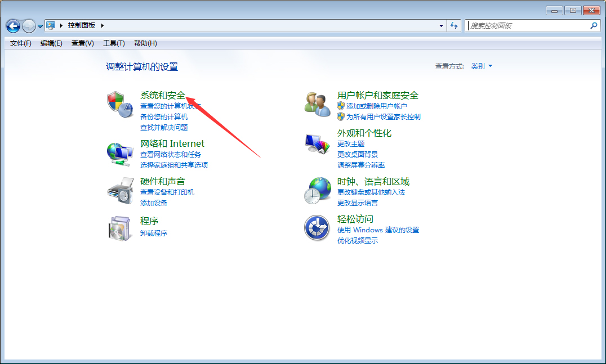Open the 工具 menu
Screen dimensions: 606x364
[x=114, y=43]
